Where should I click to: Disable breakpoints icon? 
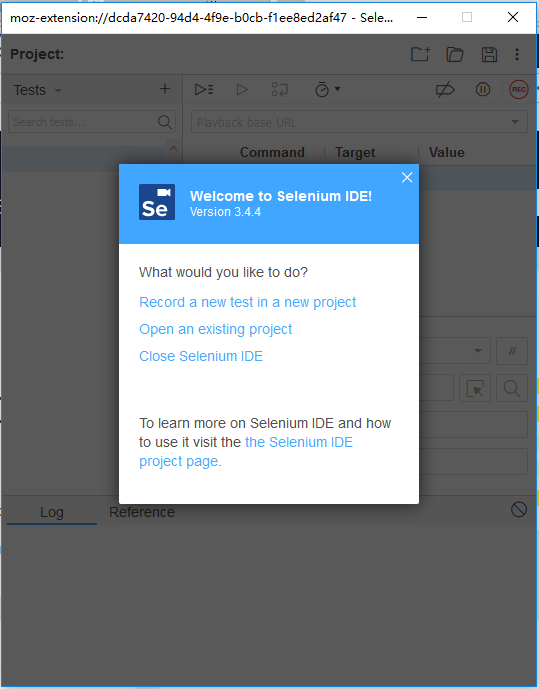coord(445,90)
